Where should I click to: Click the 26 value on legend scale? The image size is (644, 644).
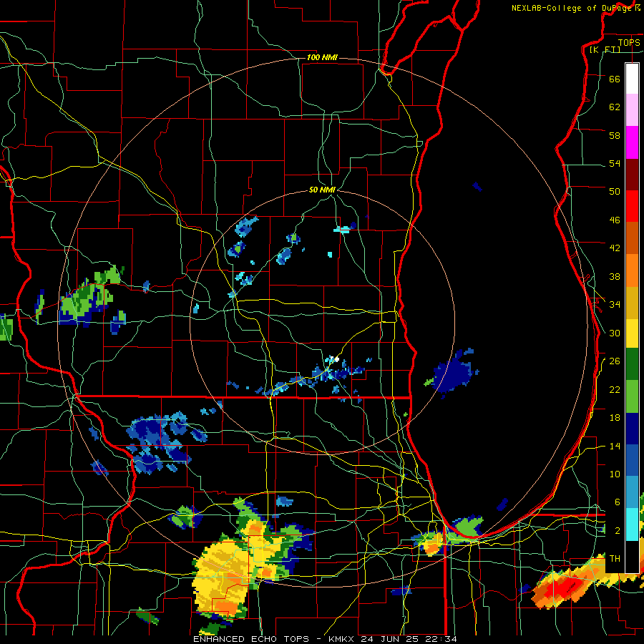(x=615, y=361)
